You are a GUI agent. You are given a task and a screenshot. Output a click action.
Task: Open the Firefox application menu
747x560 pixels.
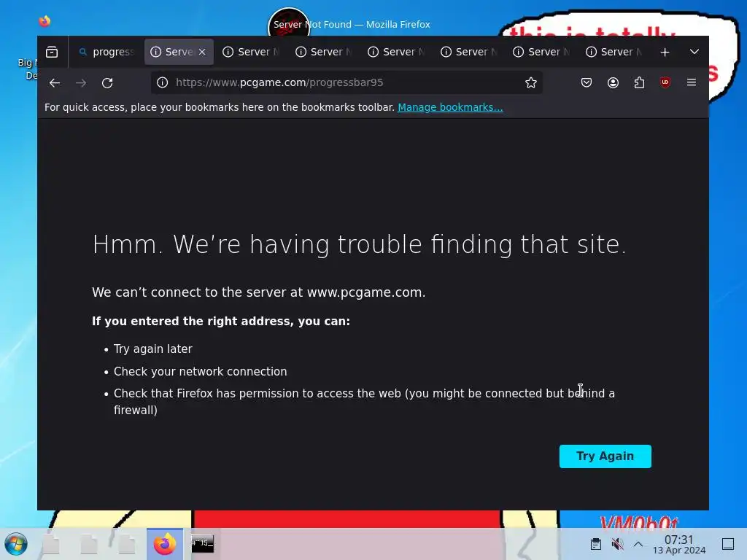pyautogui.click(x=692, y=82)
